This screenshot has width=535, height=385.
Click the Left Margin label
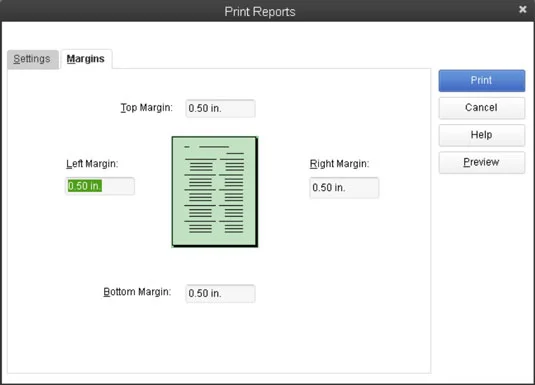(x=92, y=164)
